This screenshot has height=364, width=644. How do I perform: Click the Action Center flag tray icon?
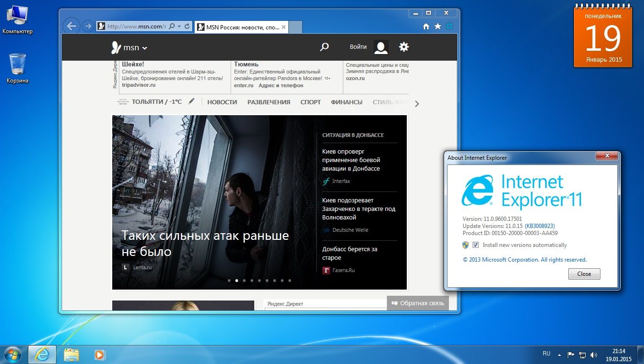571,355
